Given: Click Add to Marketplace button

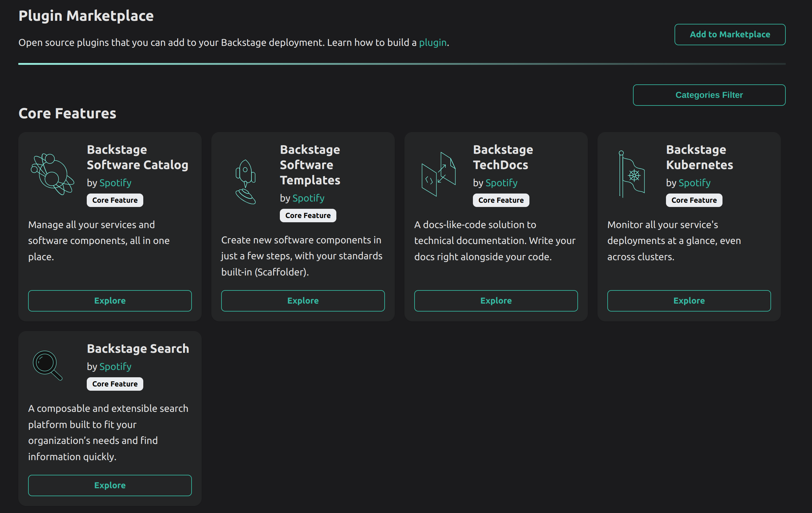Looking at the screenshot, I should [x=730, y=34].
